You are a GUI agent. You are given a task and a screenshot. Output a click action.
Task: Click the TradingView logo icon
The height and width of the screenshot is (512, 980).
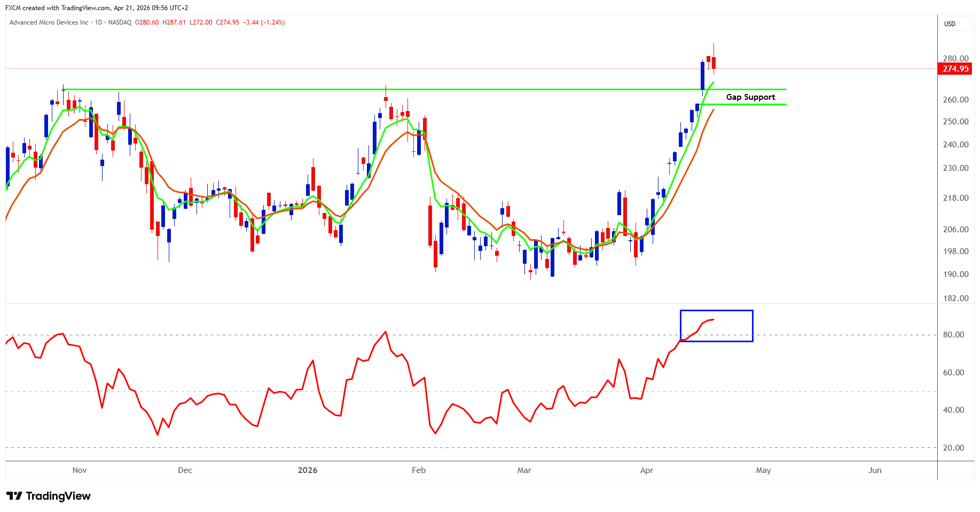pyautogui.click(x=14, y=496)
